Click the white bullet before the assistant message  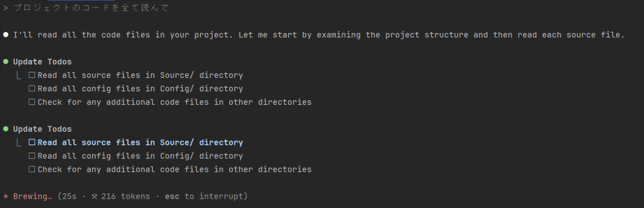pos(5,35)
